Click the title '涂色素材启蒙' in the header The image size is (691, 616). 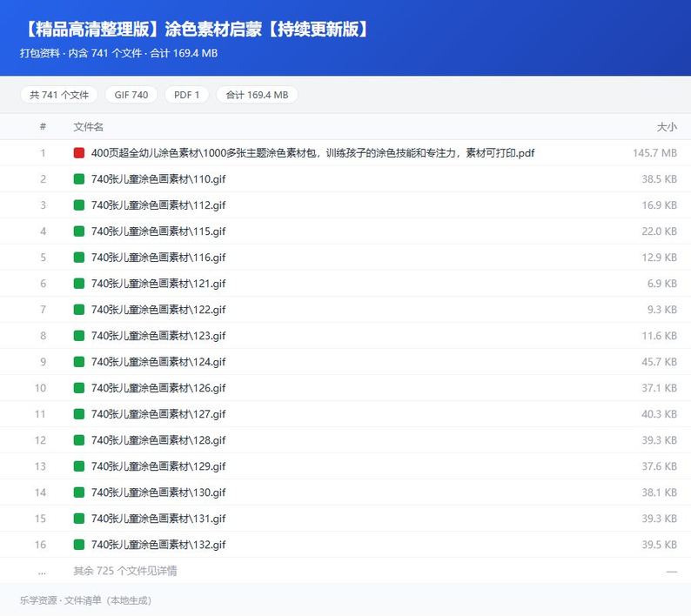click(213, 29)
